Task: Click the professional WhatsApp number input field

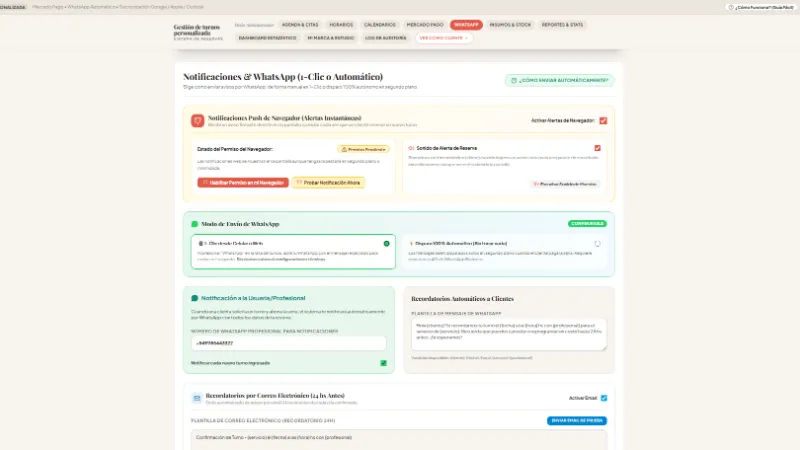Action: coord(289,343)
